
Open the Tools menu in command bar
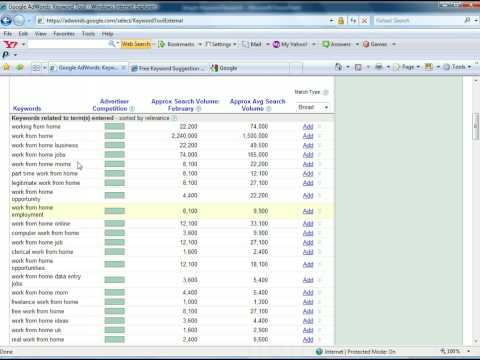click(457, 67)
